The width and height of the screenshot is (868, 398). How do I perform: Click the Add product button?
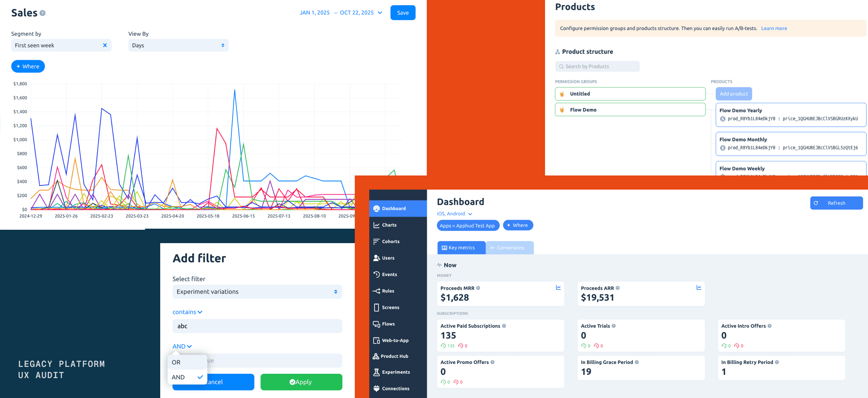(x=733, y=94)
